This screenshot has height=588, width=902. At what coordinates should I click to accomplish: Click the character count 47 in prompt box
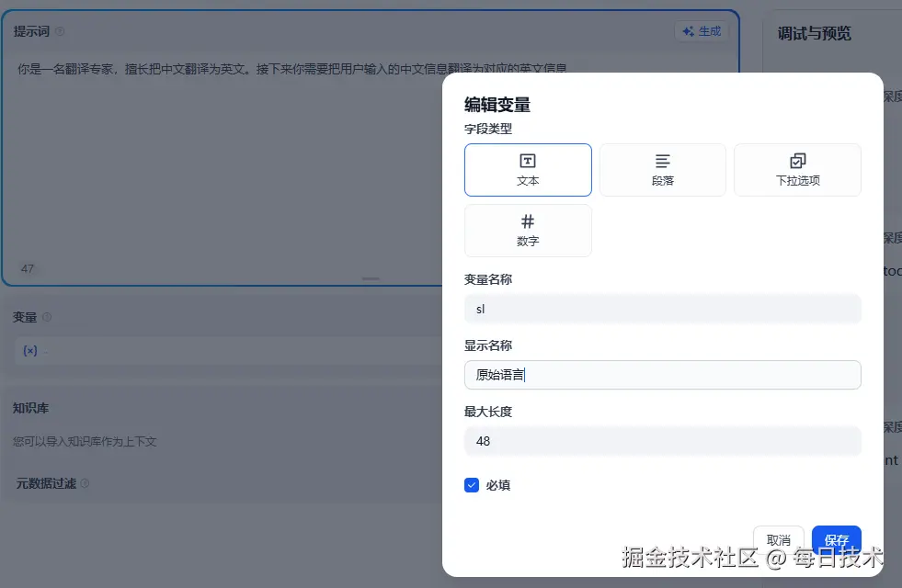pos(27,268)
